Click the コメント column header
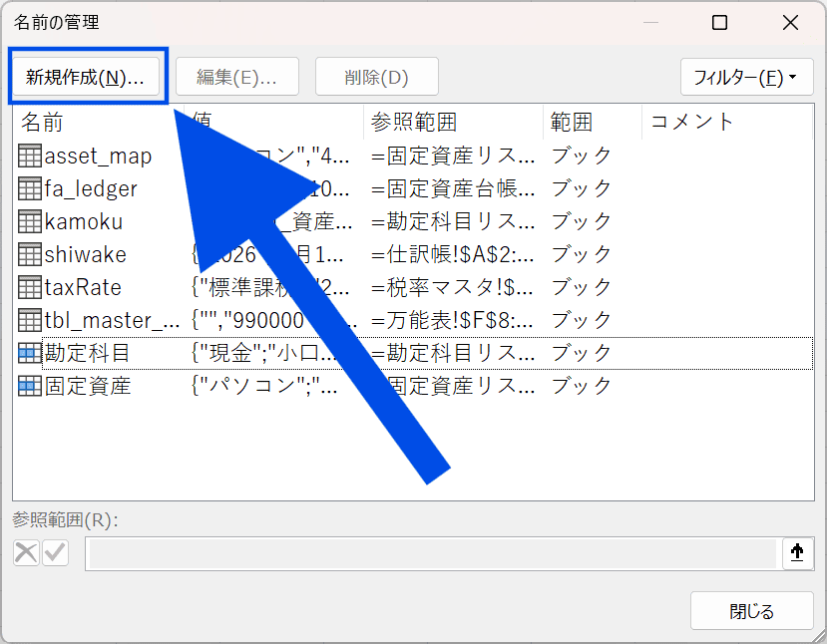The image size is (827, 644). click(x=725, y=122)
